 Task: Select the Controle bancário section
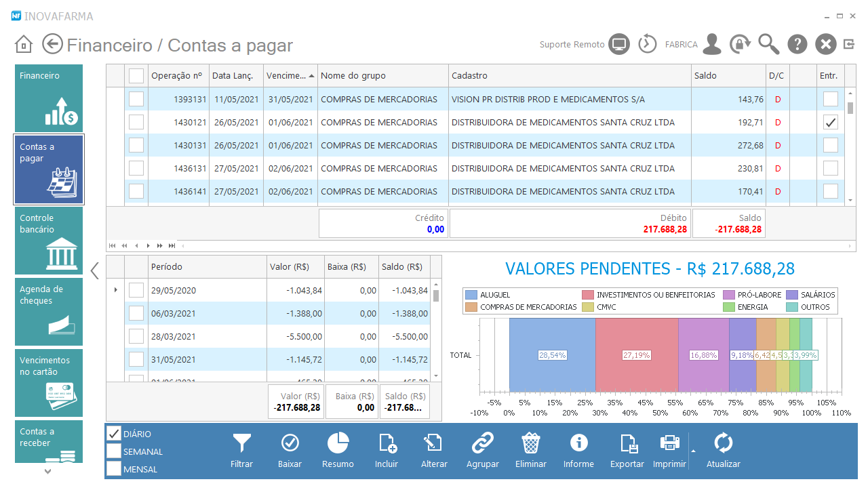tap(48, 241)
